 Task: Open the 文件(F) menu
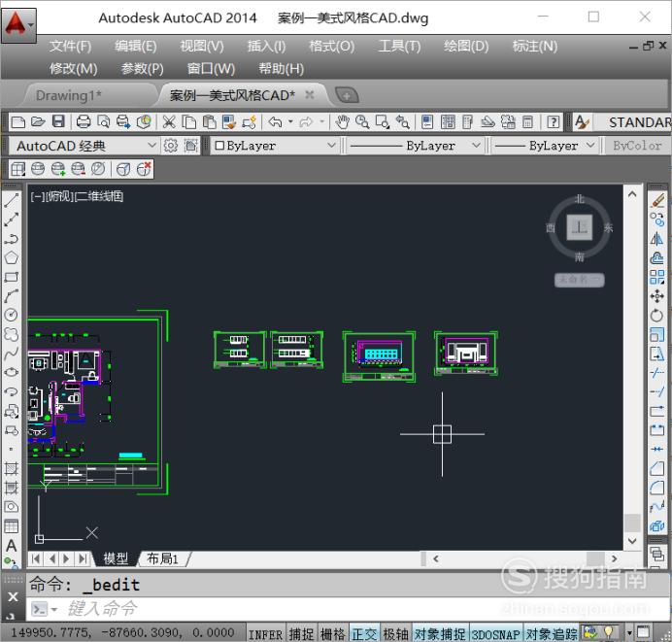(70, 46)
